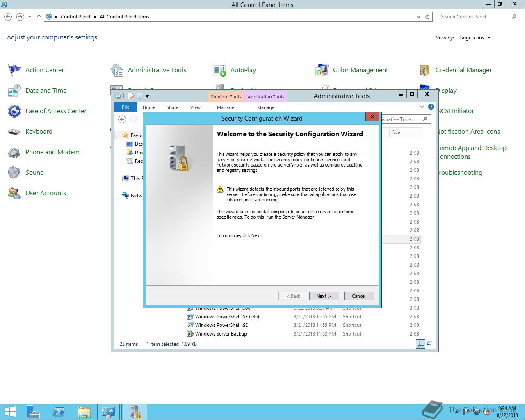The width and height of the screenshot is (525, 420).
Task: Click Next in the wizard
Action: point(324,296)
